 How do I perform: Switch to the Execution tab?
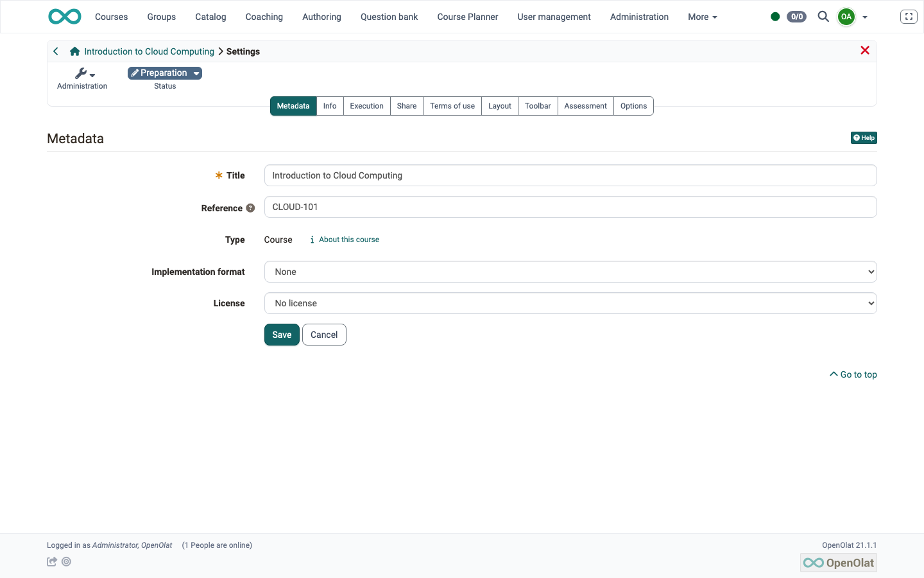click(366, 106)
